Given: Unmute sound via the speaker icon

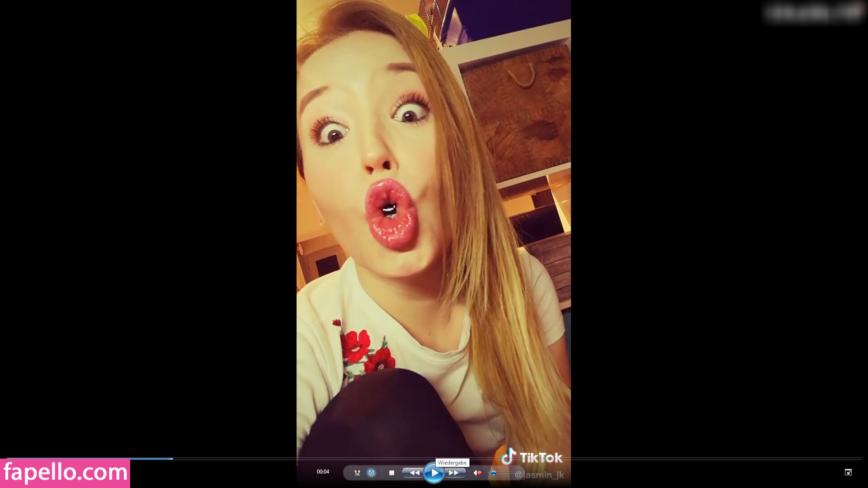Looking at the screenshot, I should [x=477, y=473].
